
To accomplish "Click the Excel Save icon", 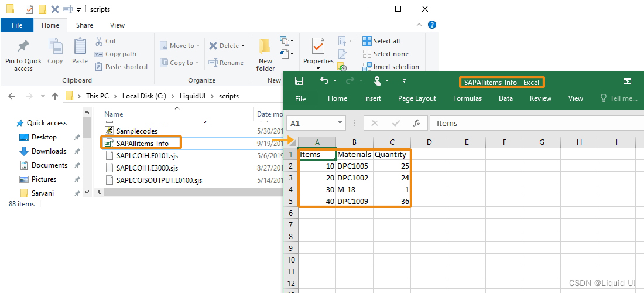I will pyautogui.click(x=299, y=81).
